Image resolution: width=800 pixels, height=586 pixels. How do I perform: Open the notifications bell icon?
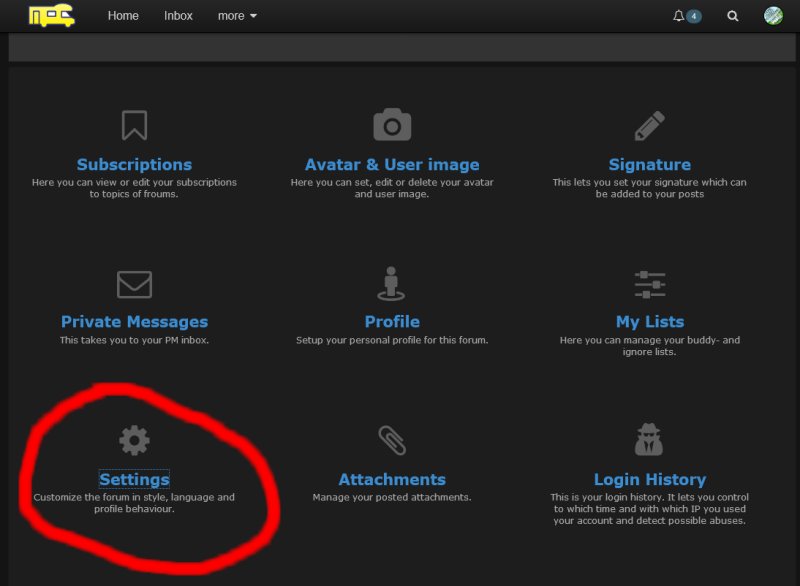[x=678, y=16]
